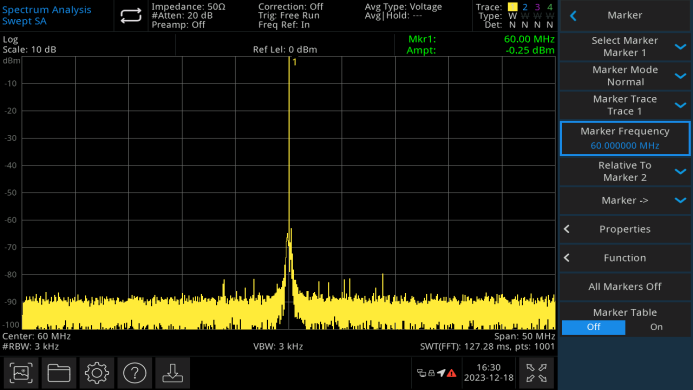Click the Mkr1 60.00 MHz readout
The height and width of the screenshot is (390, 693).
click(481, 39)
